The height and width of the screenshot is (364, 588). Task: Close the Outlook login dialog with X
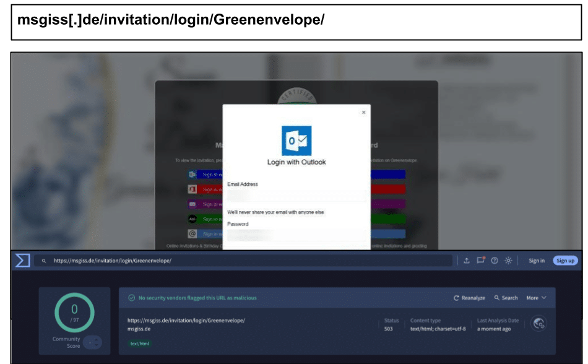[x=363, y=112]
